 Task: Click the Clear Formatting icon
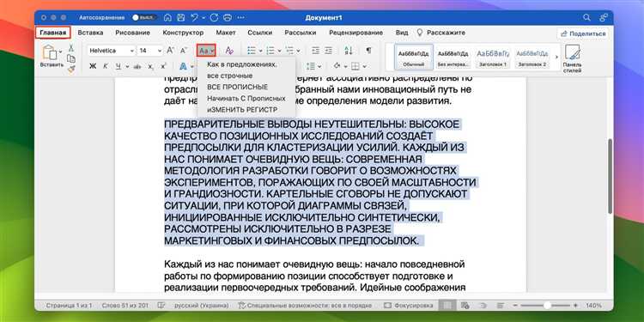pos(229,51)
